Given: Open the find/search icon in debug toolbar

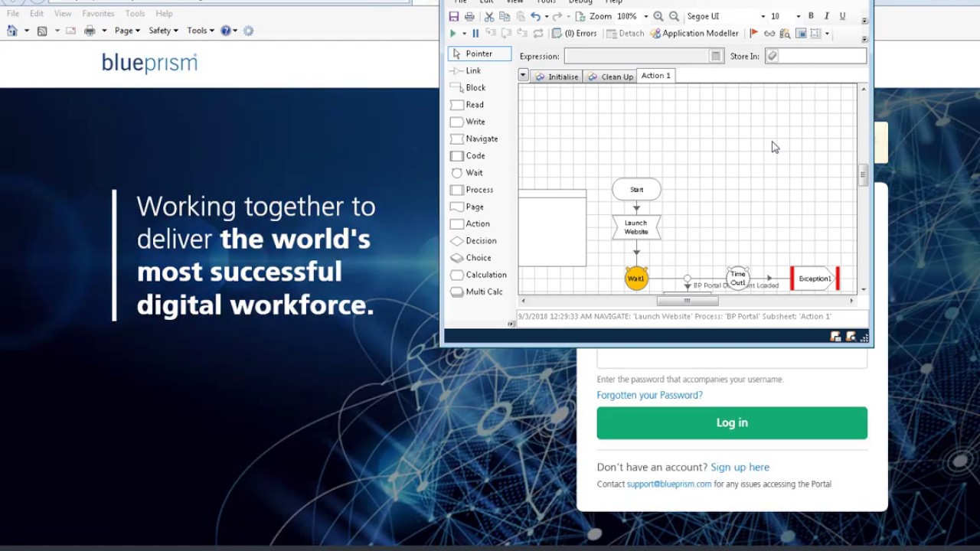Looking at the screenshot, I should (x=785, y=34).
